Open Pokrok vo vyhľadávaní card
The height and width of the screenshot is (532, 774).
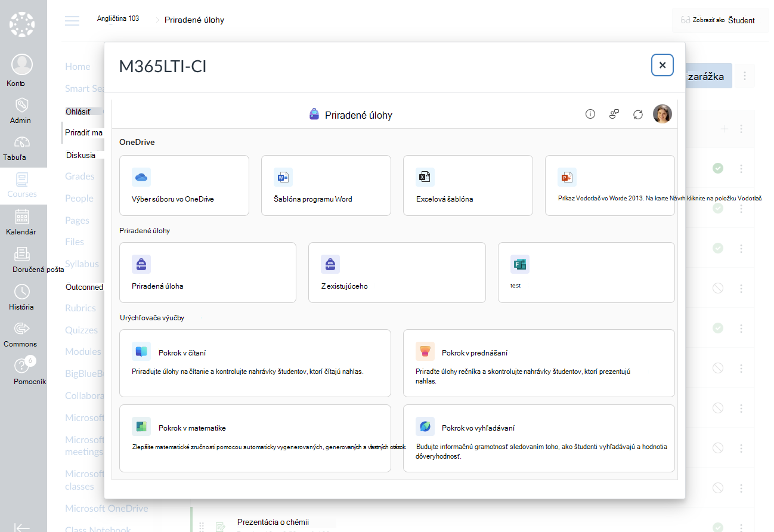539,438
